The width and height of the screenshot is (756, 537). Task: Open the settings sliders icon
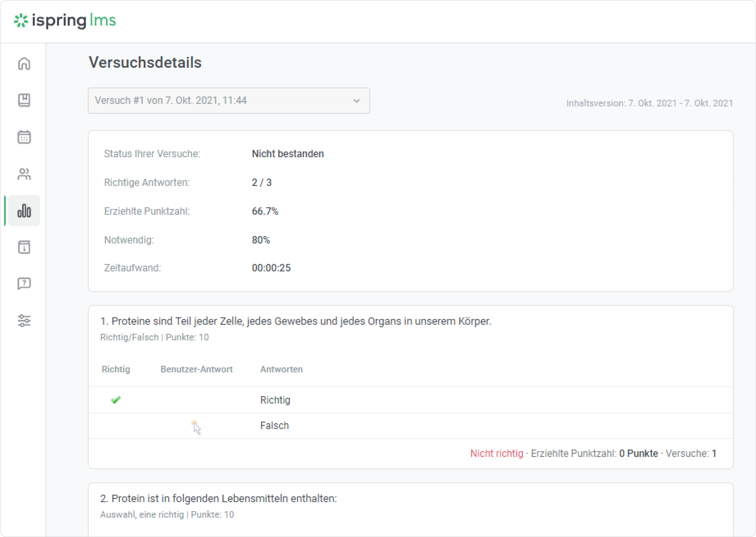coord(24,320)
